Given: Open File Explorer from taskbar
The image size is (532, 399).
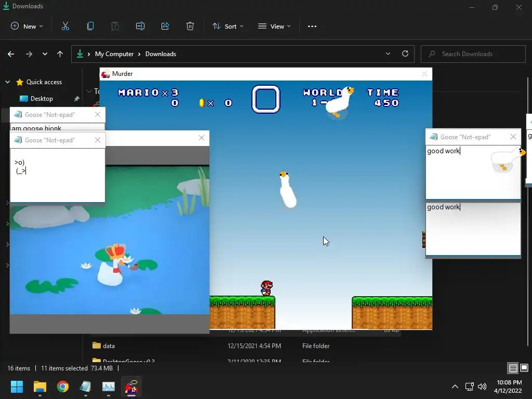Looking at the screenshot, I should [x=39, y=387].
